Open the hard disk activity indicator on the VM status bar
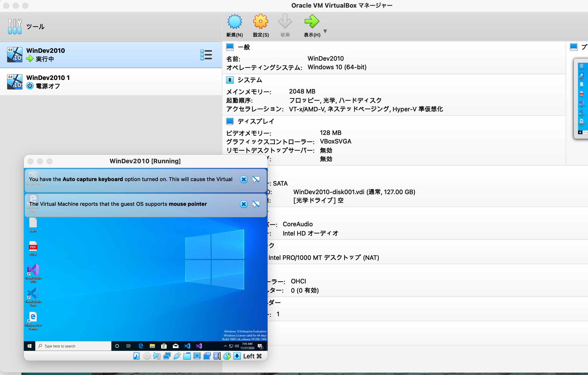The height and width of the screenshot is (375, 588). pyautogui.click(x=136, y=356)
